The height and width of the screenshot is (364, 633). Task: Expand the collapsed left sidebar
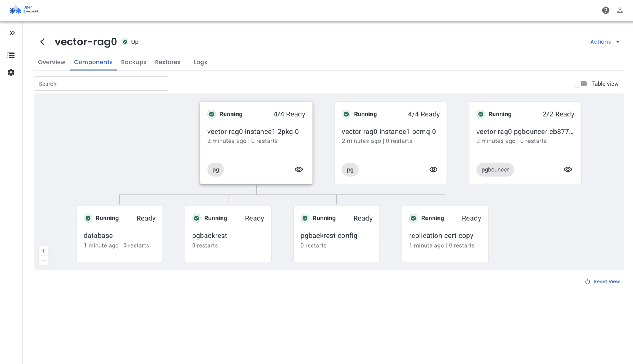click(12, 32)
